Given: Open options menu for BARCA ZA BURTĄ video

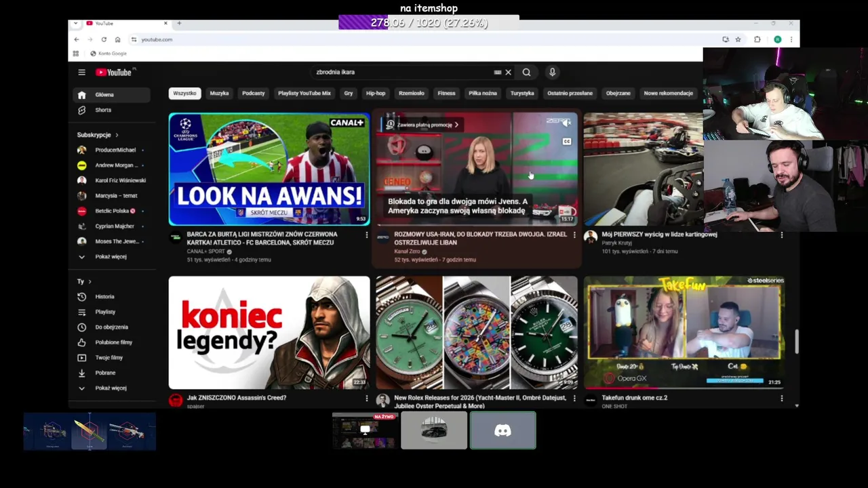Looking at the screenshot, I should pyautogui.click(x=367, y=235).
